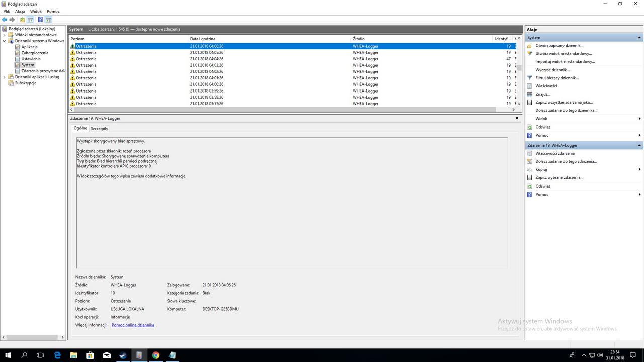The height and width of the screenshot is (362, 644).
Task: Close the event preview pane
Action: 517,118
